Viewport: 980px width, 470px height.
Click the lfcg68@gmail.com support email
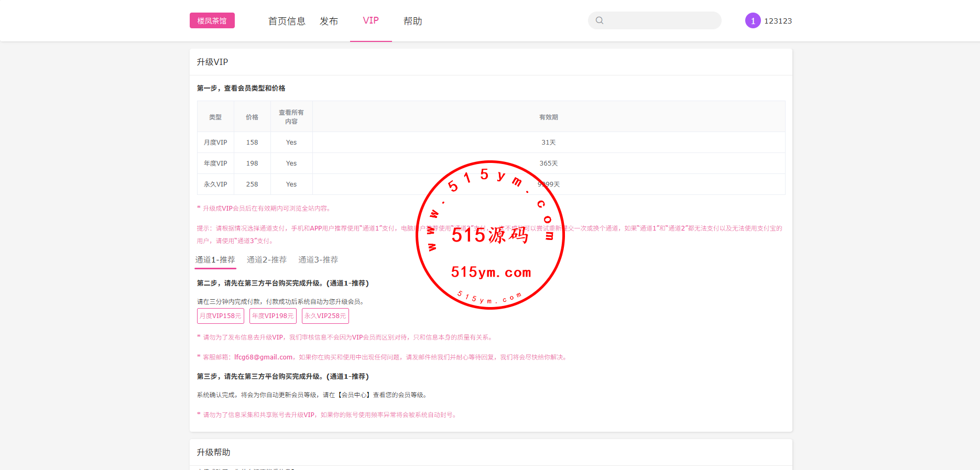click(263, 357)
